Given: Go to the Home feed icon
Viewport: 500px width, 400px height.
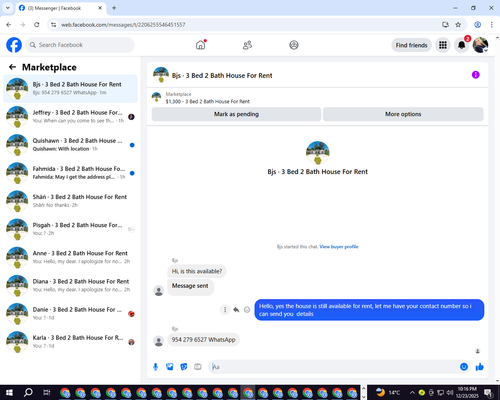Looking at the screenshot, I should coord(201,45).
